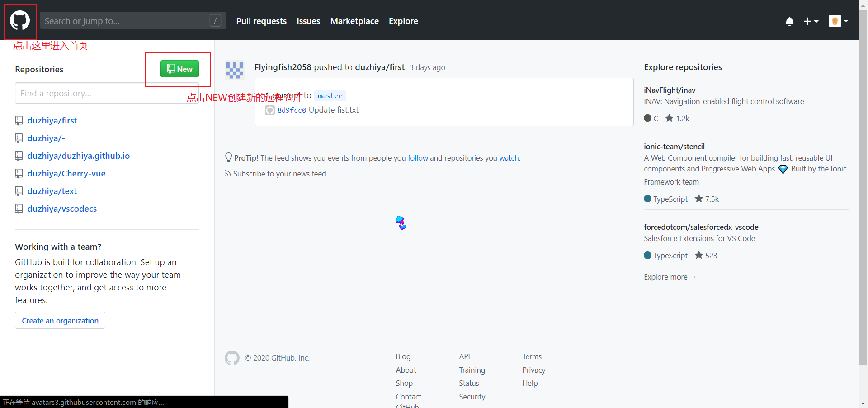868x408 pixels.
Task: Click the slash shortcut icon in search
Action: pos(215,20)
